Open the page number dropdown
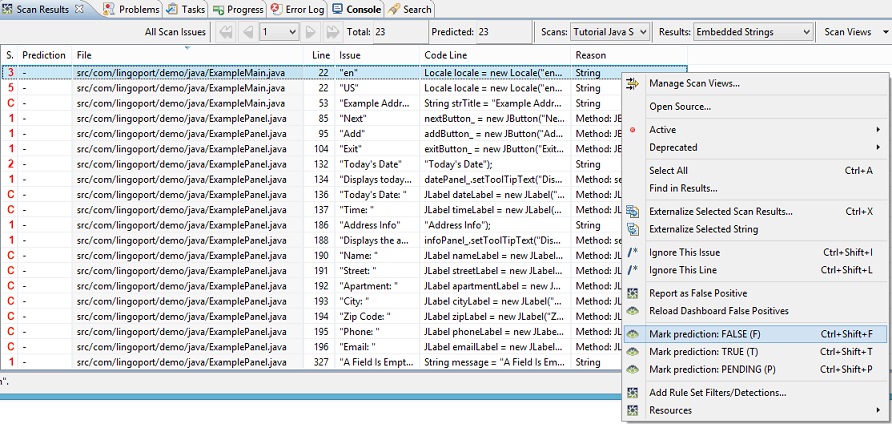 point(279,32)
